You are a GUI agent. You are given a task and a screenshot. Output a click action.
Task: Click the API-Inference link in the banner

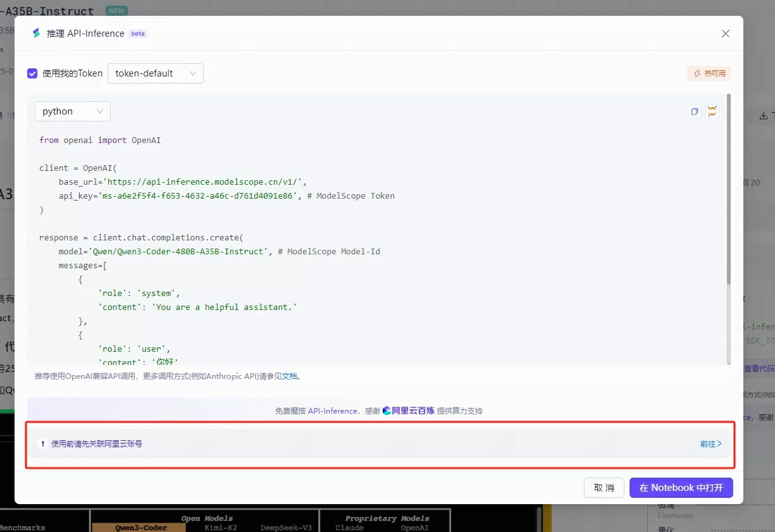click(x=333, y=411)
